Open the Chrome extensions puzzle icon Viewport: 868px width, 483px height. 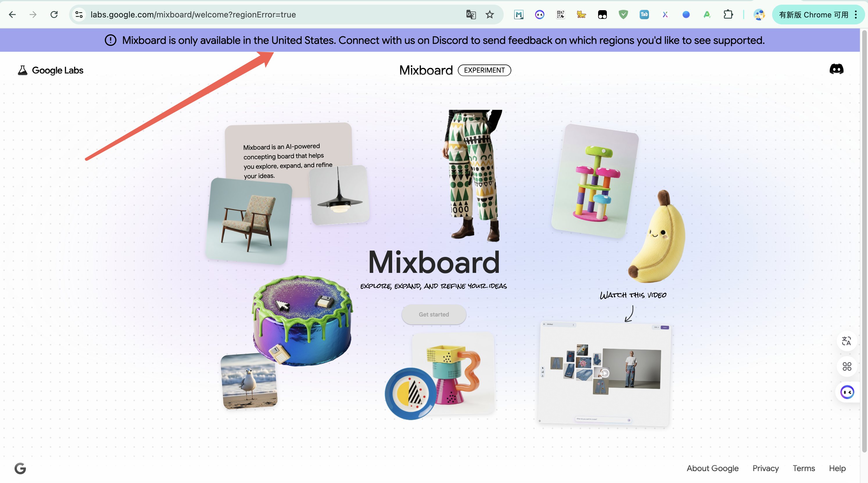click(728, 15)
